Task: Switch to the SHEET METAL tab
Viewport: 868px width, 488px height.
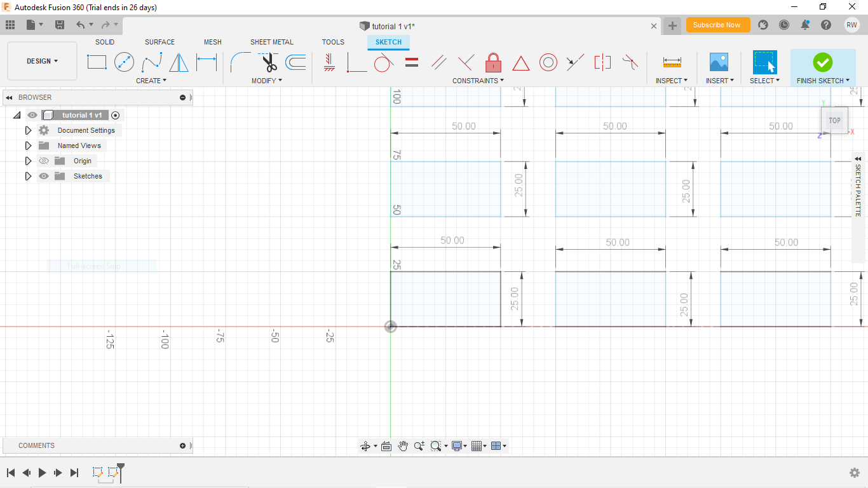Action: [x=271, y=42]
